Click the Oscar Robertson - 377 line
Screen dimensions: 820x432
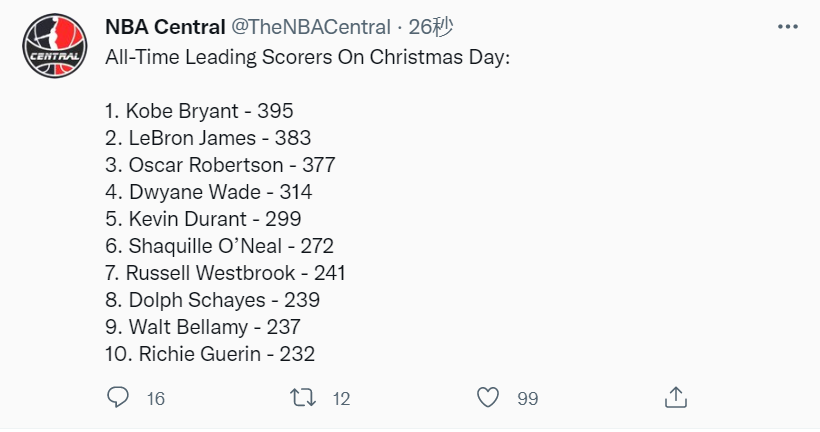[x=220, y=165]
